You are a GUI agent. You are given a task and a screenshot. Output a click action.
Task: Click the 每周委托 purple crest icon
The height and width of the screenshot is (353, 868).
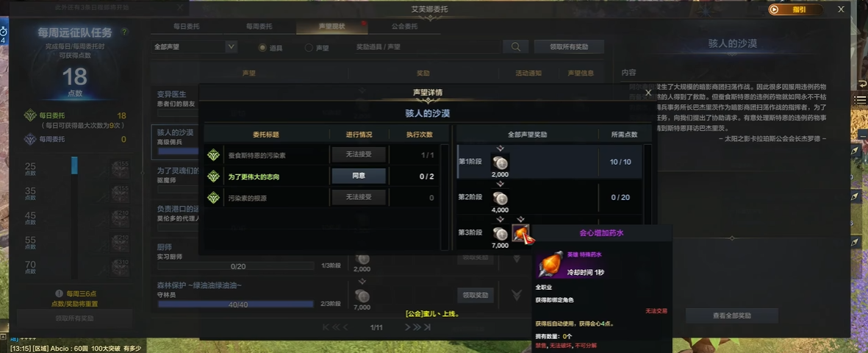[30, 139]
